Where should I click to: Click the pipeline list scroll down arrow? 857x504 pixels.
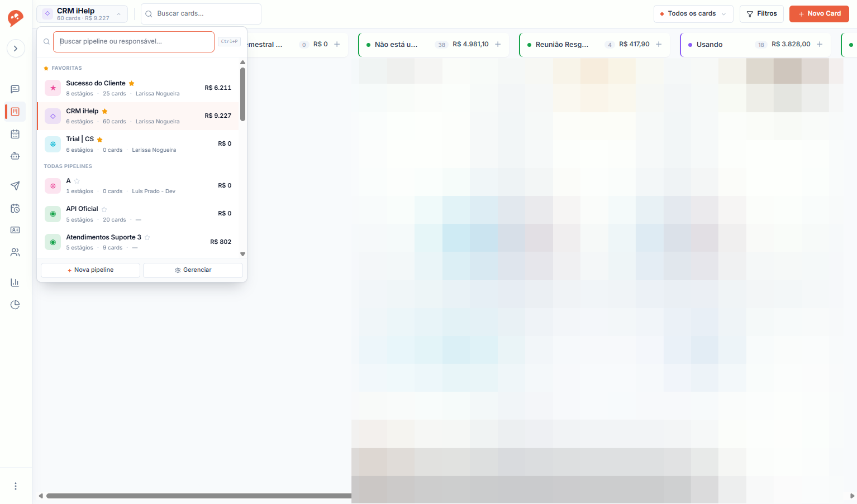(242, 254)
